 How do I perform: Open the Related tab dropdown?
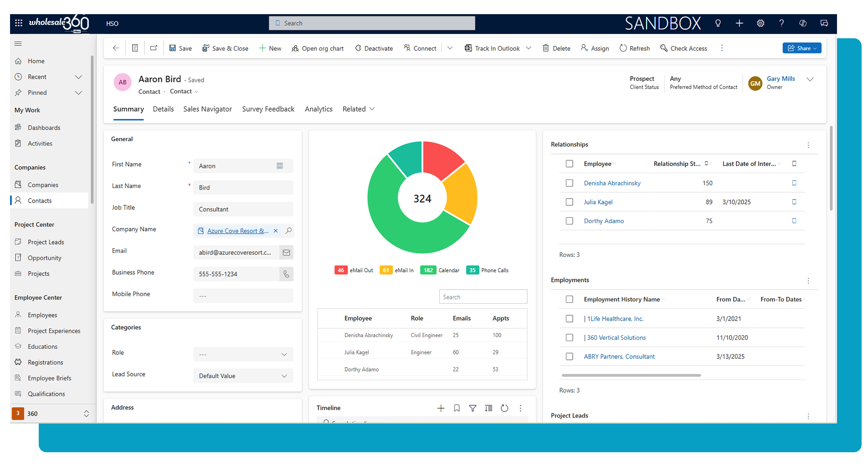click(x=359, y=109)
